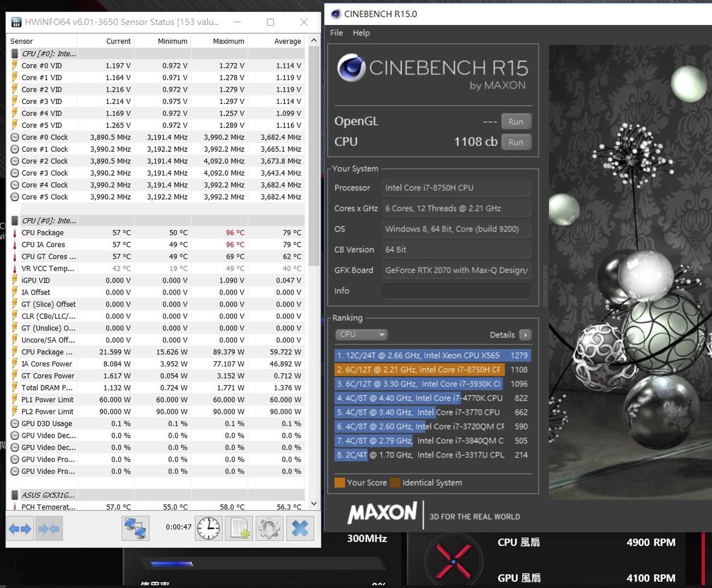The image size is (712, 588).
Task: Start logging with the sheet plus icon
Action: pos(239,529)
